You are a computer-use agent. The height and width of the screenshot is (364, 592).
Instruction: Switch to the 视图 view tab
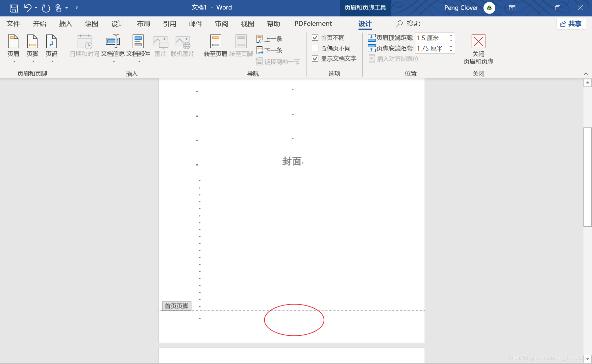[247, 24]
